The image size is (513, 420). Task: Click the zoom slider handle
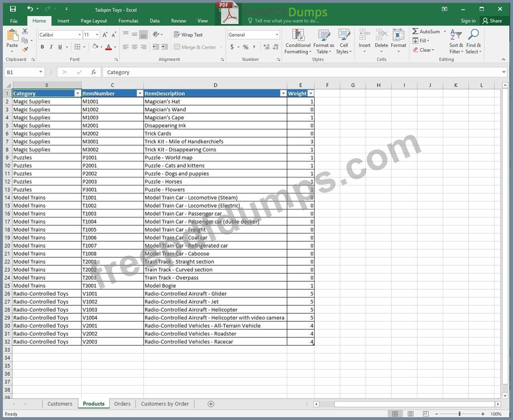click(460, 414)
